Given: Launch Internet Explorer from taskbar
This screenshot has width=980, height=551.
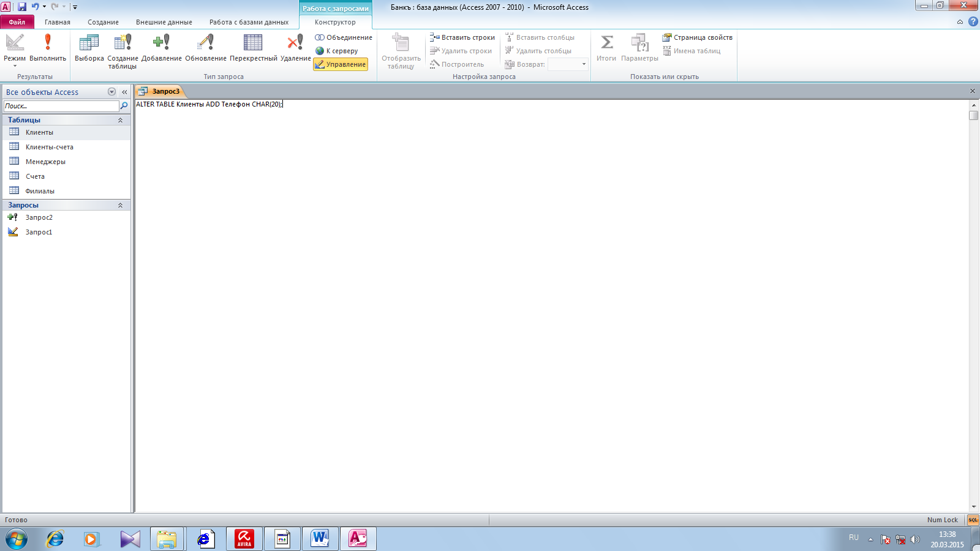Looking at the screenshot, I should [55, 539].
